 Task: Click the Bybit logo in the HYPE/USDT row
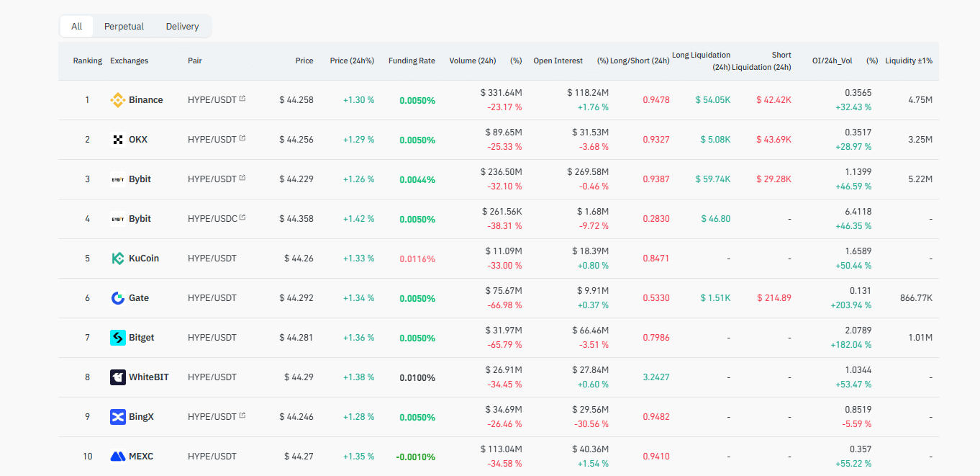tap(118, 179)
